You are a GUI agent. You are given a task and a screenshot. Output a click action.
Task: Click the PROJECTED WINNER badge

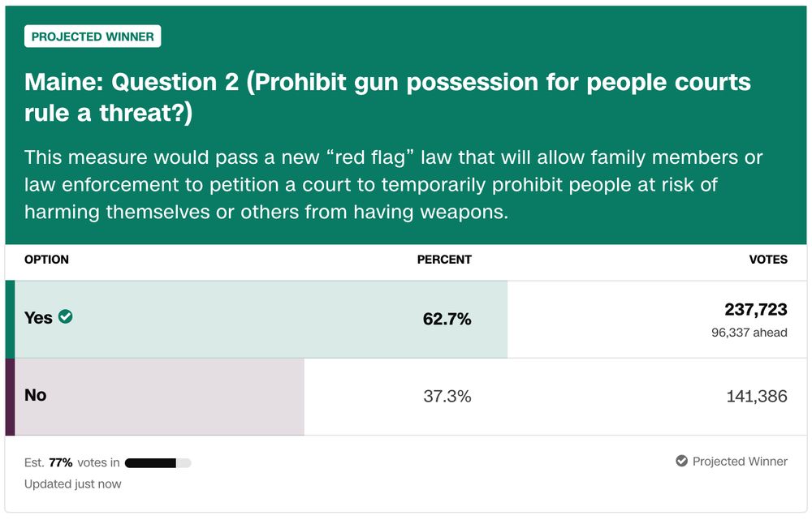(93, 37)
